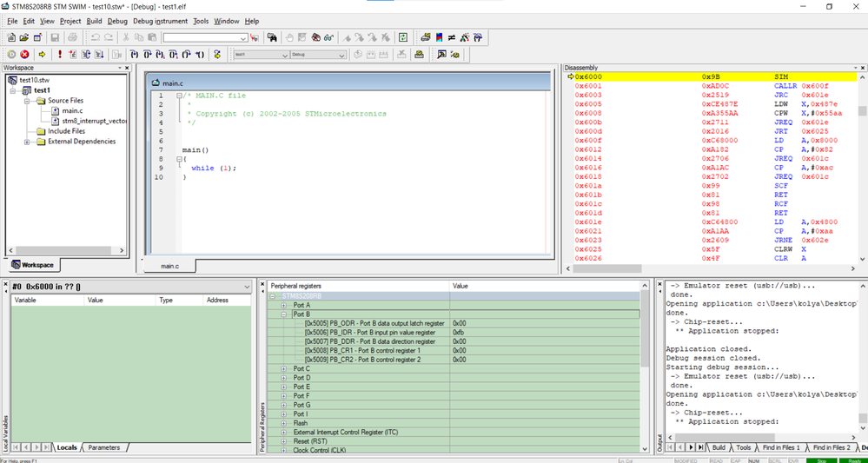The height and width of the screenshot is (463, 868).
Task: Switch to Find in Files 1 output tab
Action: pyautogui.click(x=781, y=447)
